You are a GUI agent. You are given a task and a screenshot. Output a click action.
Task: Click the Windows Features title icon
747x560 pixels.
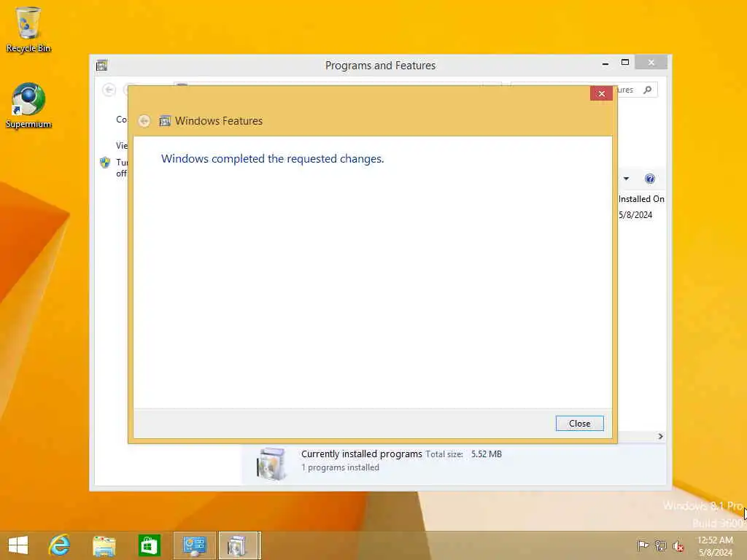(x=165, y=121)
